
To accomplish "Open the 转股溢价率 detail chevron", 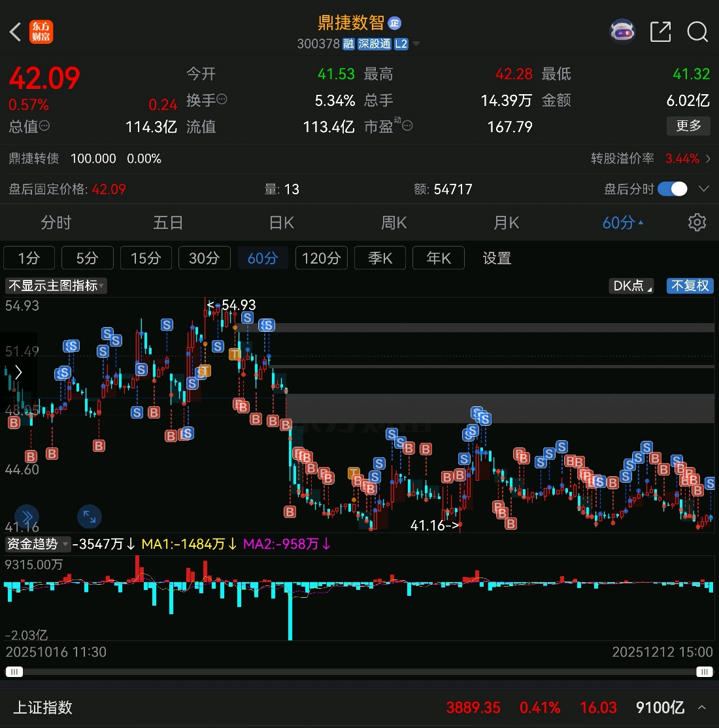I will pyautogui.click(x=708, y=159).
